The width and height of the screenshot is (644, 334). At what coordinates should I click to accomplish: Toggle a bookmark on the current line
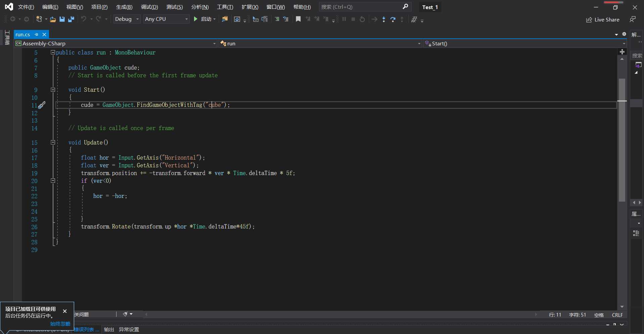click(298, 19)
